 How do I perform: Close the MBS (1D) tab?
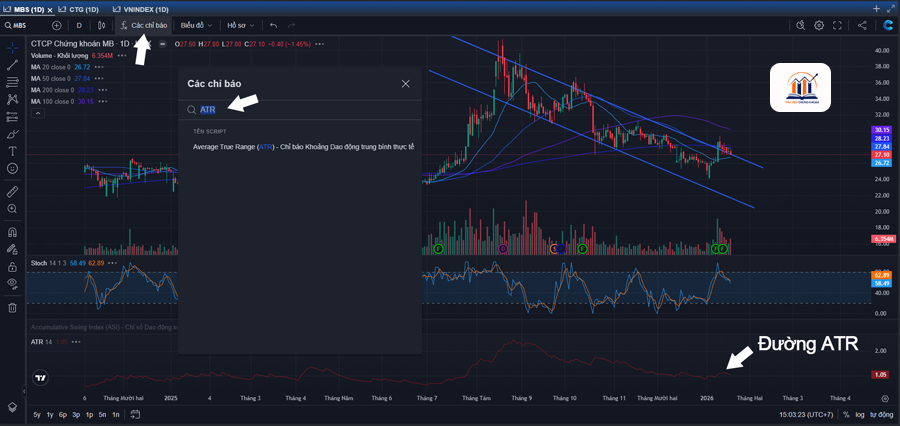51,10
